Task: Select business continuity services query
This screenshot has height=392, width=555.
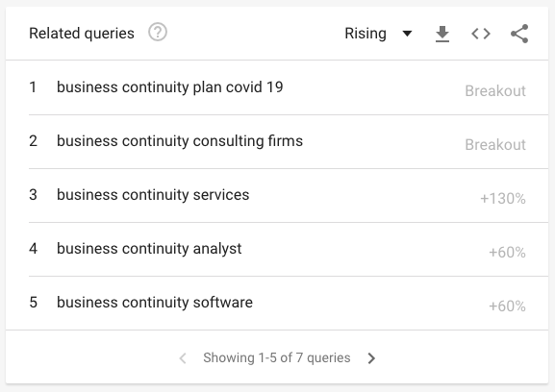Action: coord(153,195)
